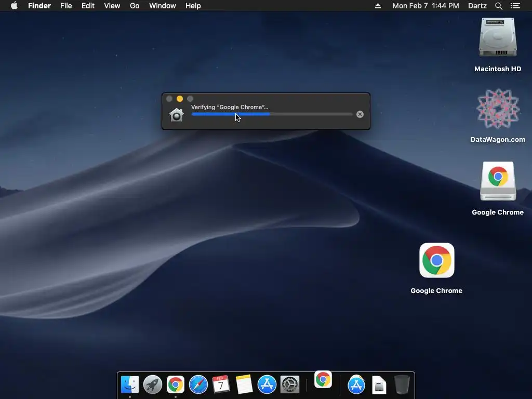Click the Verifying "Google Chrome" text
532x399 pixels.
coord(230,107)
